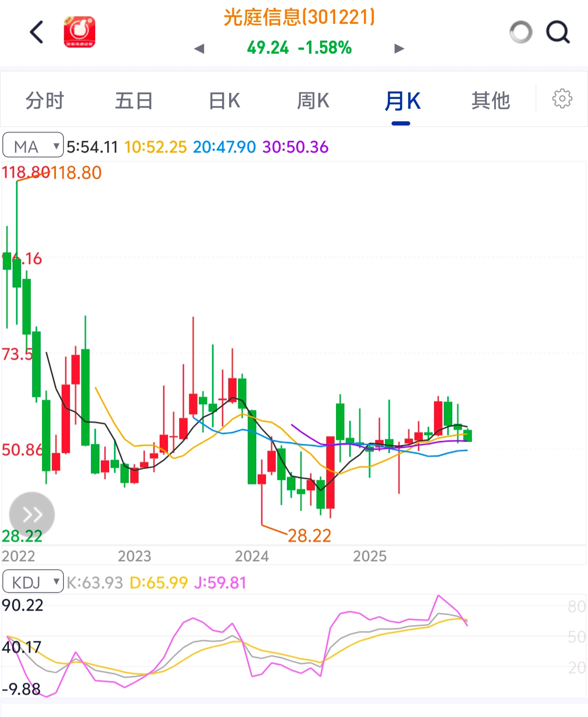
Task: Tap the KDJ 40.17 axis label
Action: pyautogui.click(x=21, y=647)
